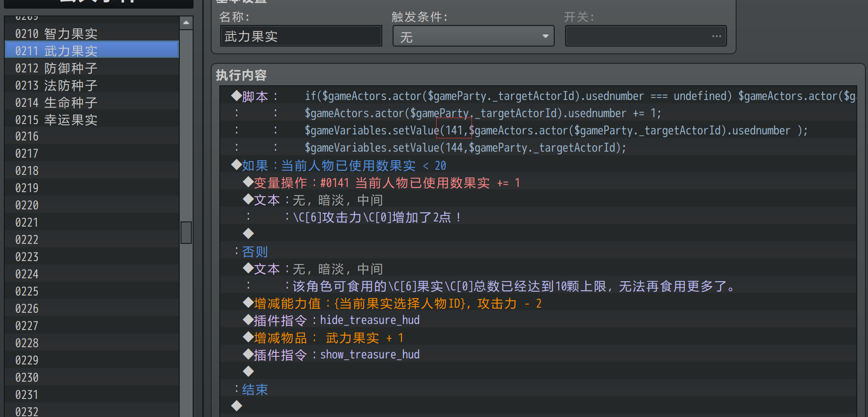Select the 如果 conditional branch command
The width and height of the screenshot is (868, 417).
(x=538, y=165)
